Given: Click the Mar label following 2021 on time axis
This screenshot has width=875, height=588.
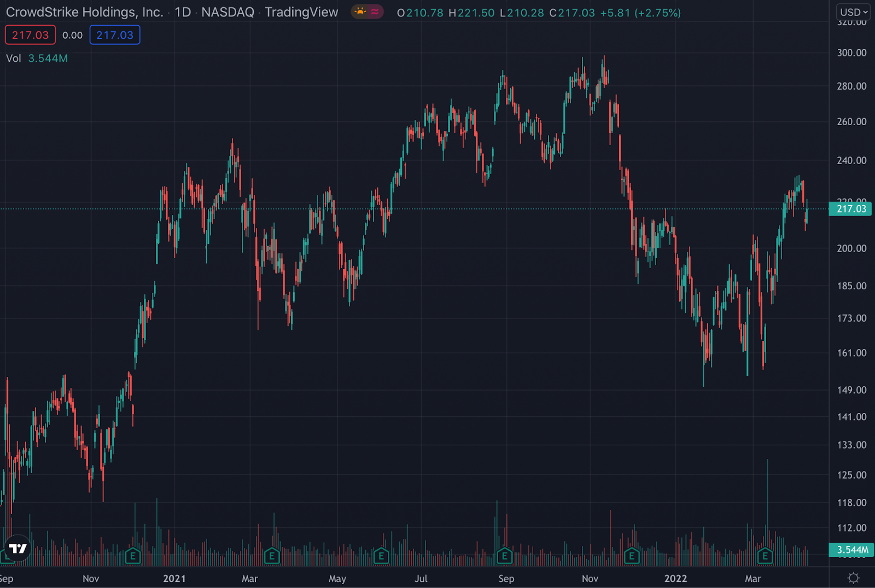Looking at the screenshot, I should (x=250, y=578).
